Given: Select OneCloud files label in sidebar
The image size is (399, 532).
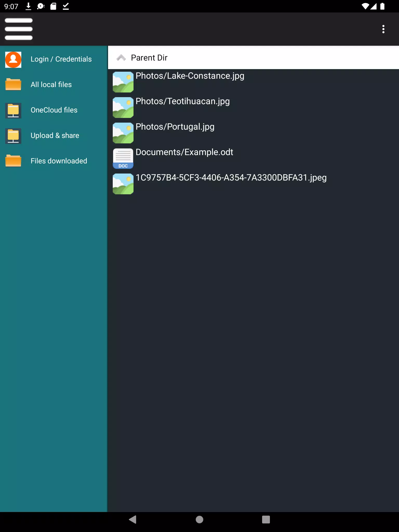Looking at the screenshot, I should coord(54,110).
